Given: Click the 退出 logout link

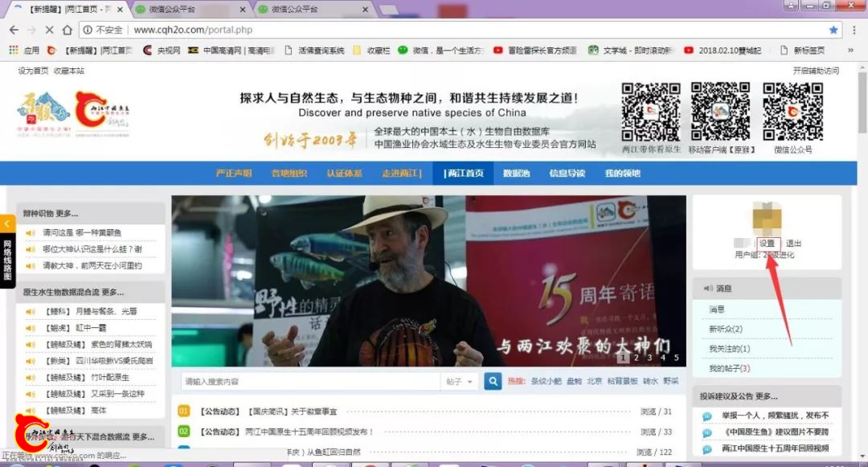Looking at the screenshot, I should coord(794,244).
